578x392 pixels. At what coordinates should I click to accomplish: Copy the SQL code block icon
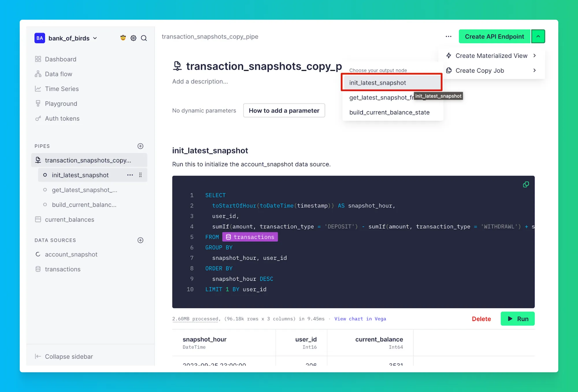pos(526,185)
